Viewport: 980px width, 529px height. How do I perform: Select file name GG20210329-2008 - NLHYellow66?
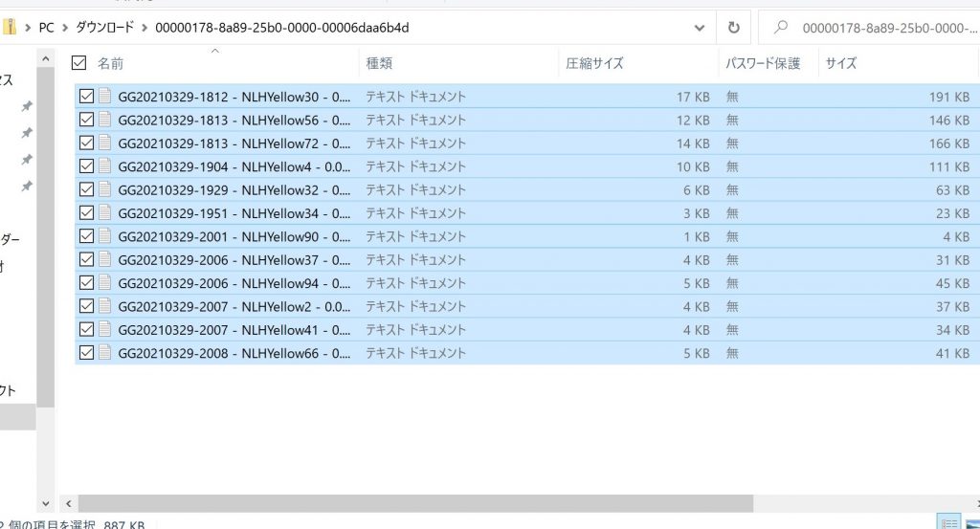(234, 353)
